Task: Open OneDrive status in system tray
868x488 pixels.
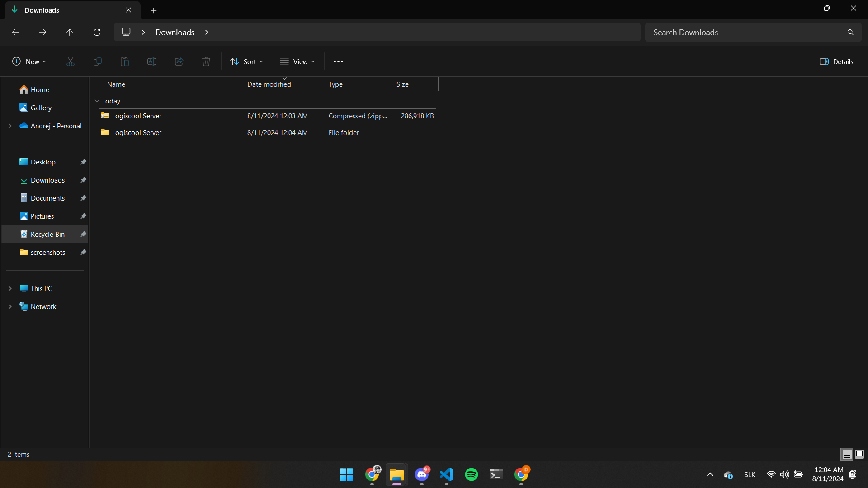Action: pos(728,474)
